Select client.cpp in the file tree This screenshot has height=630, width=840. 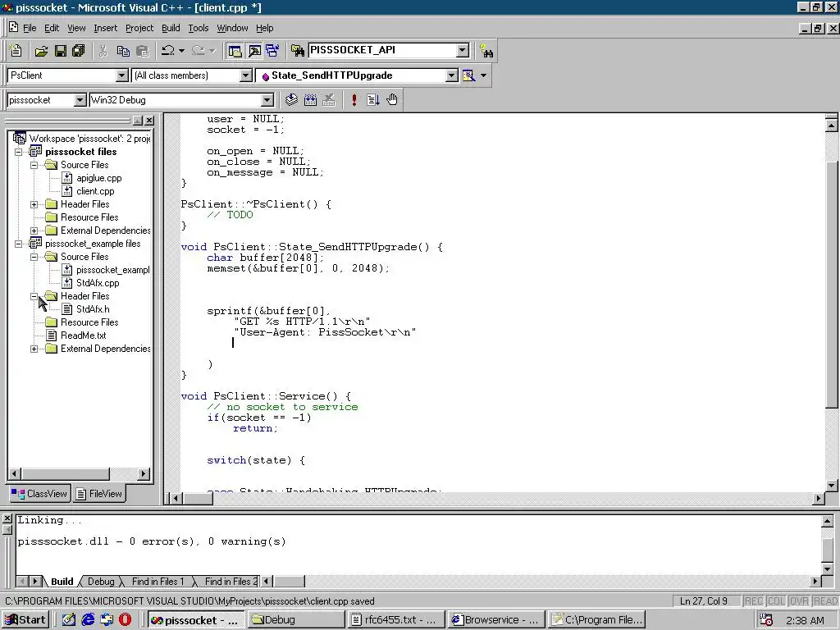(x=95, y=191)
